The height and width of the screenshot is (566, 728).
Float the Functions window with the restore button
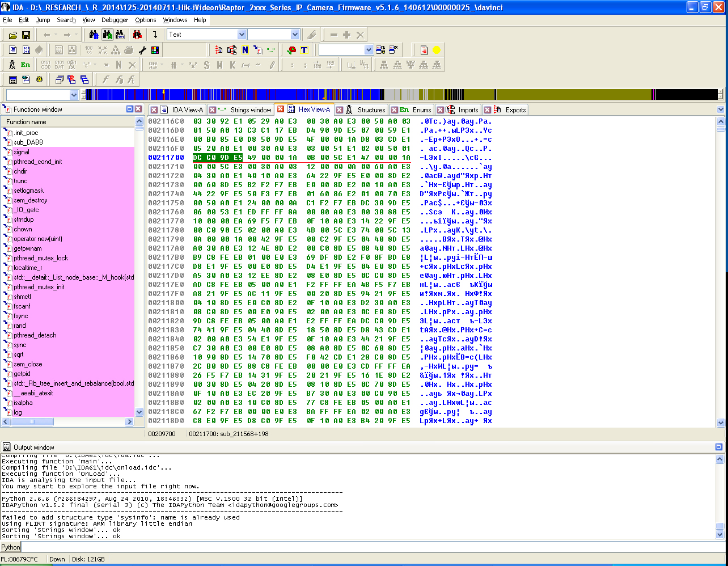[129, 109]
